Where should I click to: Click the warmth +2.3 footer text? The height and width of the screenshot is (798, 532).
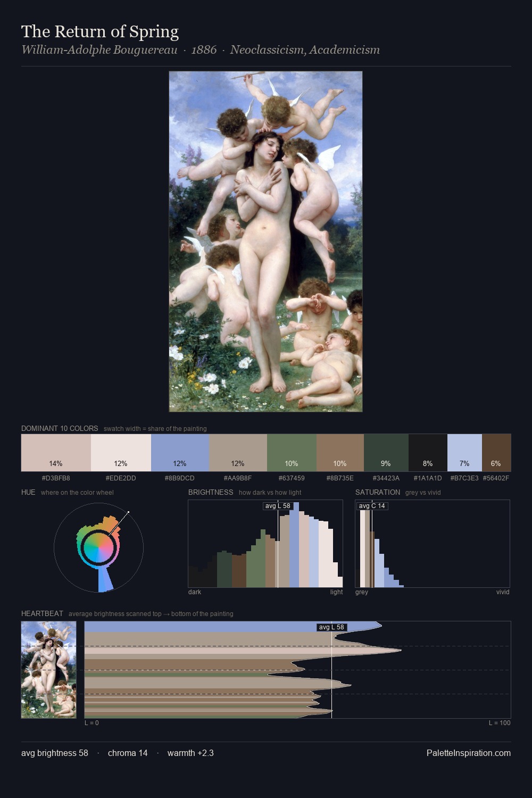click(190, 753)
